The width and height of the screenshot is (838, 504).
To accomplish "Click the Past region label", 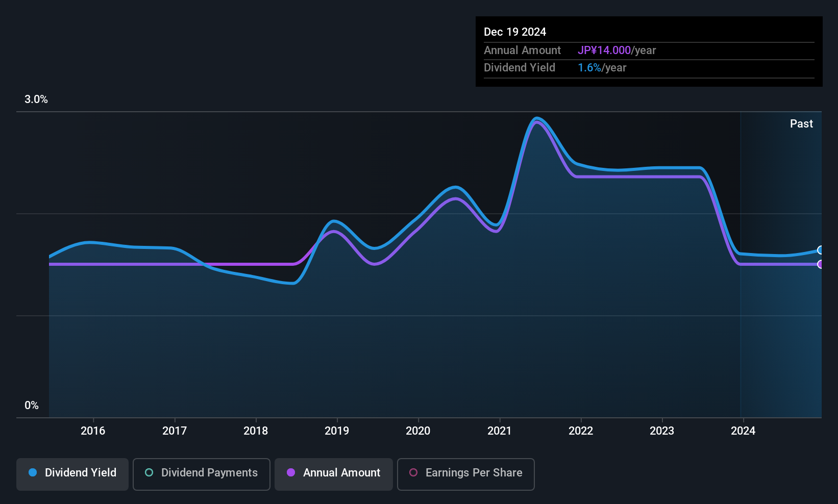I will (801, 123).
